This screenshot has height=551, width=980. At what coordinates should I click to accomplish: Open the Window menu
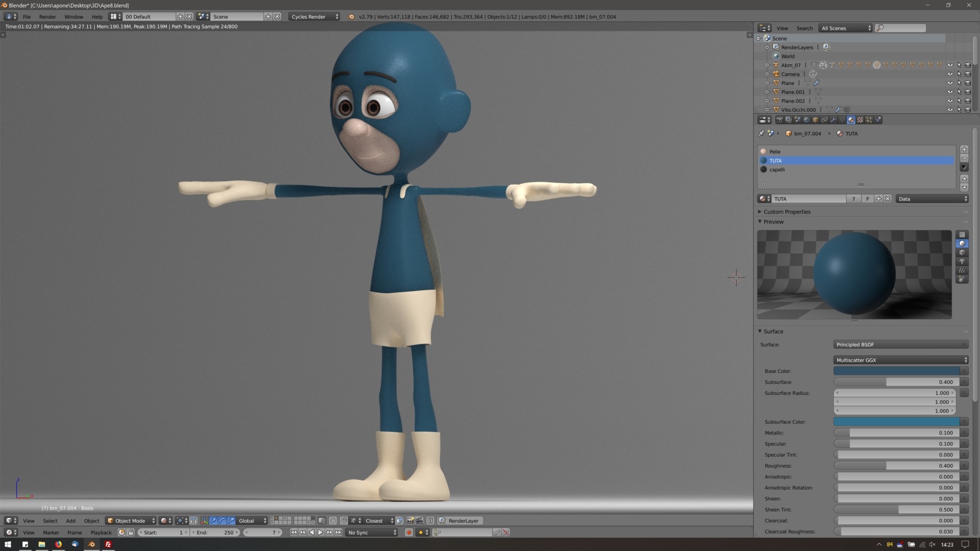pyautogui.click(x=73, y=17)
